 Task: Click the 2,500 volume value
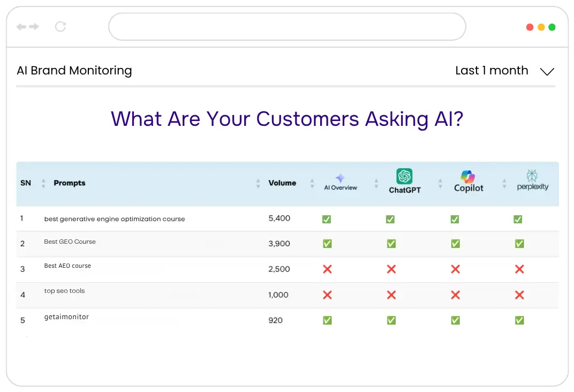coord(280,269)
